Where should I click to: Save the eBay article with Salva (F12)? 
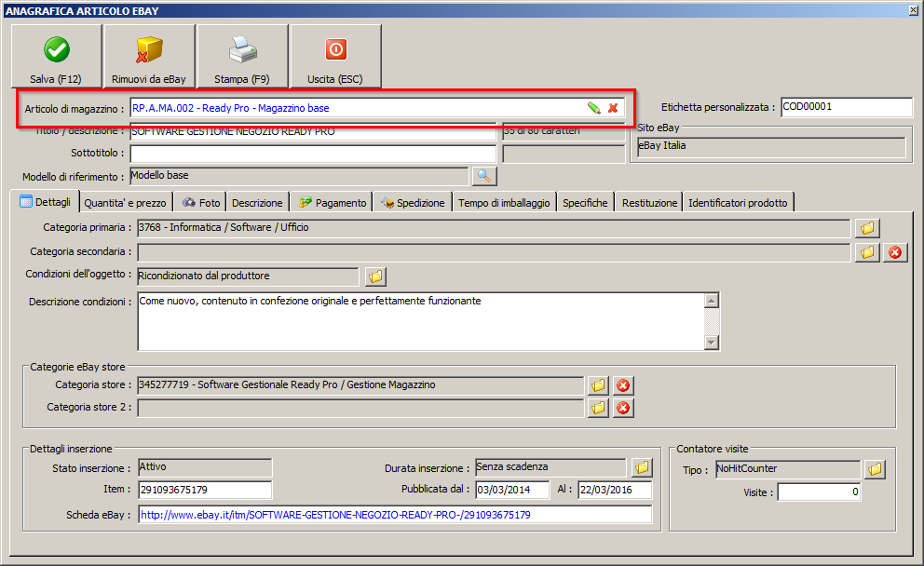(x=57, y=57)
